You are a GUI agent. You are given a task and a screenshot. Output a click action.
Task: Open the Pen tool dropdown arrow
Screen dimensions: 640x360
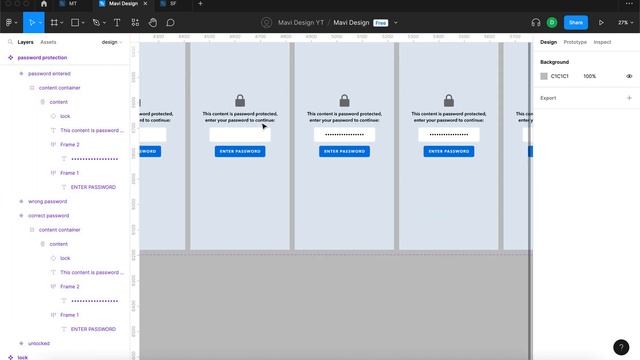(x=104, y=23)
